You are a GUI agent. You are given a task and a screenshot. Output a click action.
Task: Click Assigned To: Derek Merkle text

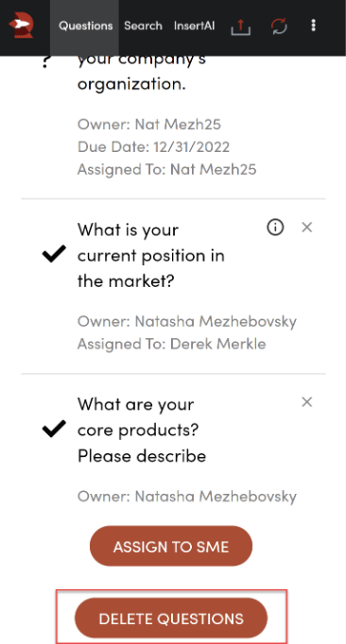click(171, 344)
